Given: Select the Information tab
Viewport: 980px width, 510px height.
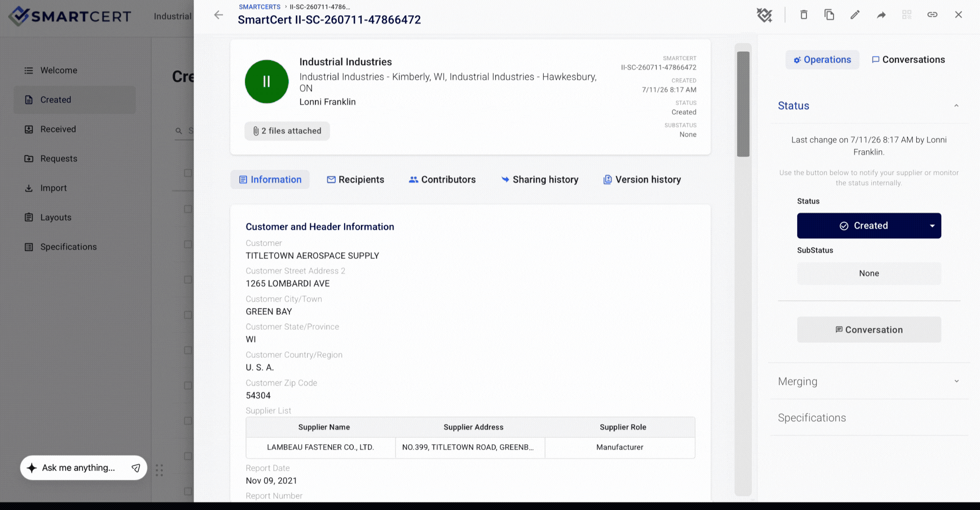Looking at the screenshot, I should tap(270, 180).
